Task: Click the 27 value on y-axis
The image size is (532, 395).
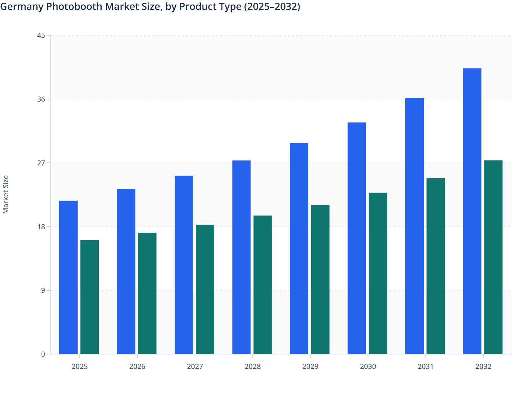Action: (x=41, y=162)
